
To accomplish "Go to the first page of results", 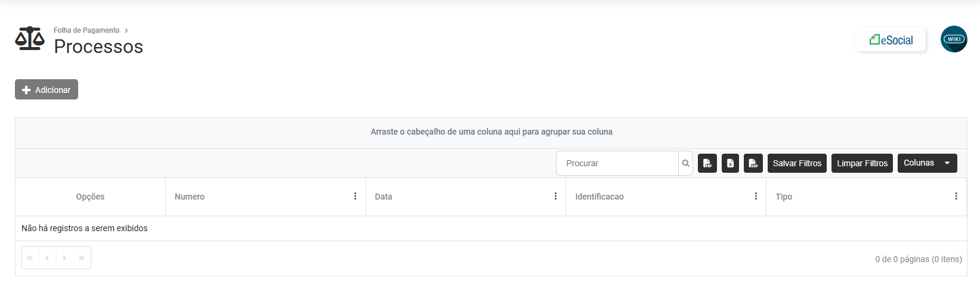I will pyautogui.click(x=30, y=258).
